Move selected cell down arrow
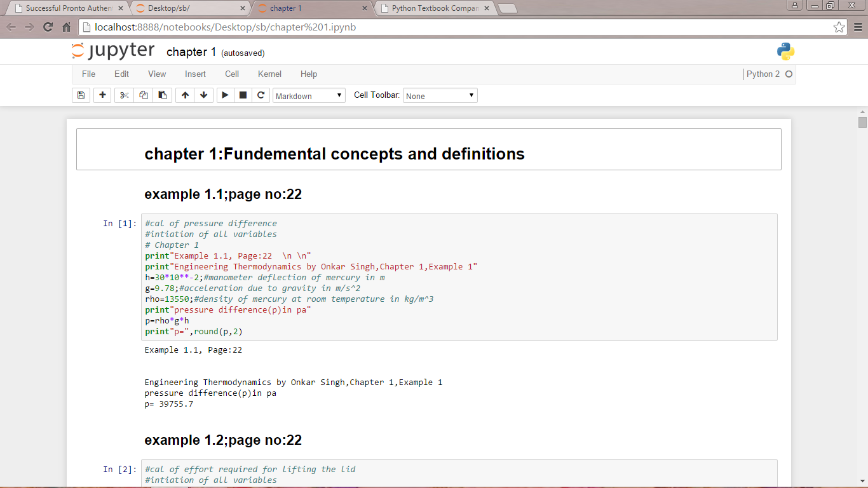The image size is (868, 488). [203, 95]
